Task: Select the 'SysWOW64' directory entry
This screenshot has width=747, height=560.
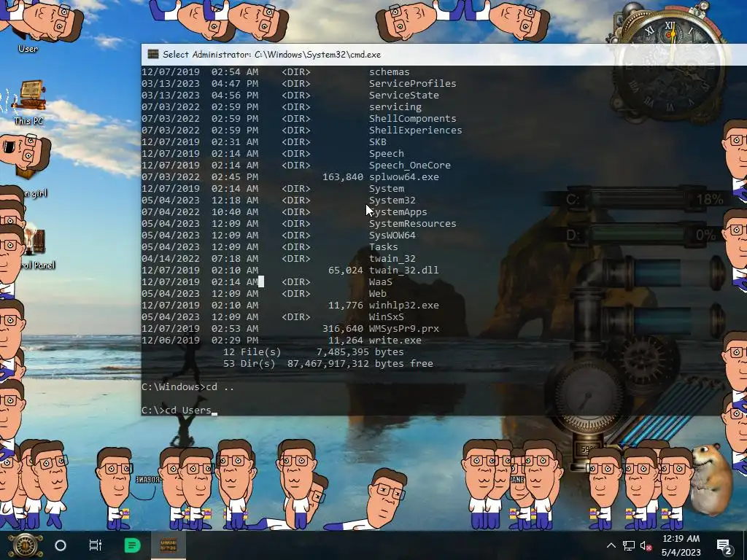Action: [x=392, y=236]
